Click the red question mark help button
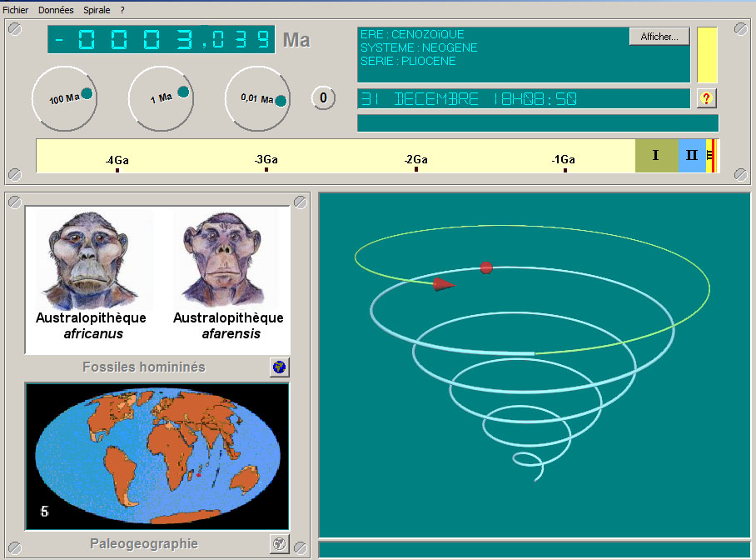This screenshot has width=756, height=560. coord(706,98)
